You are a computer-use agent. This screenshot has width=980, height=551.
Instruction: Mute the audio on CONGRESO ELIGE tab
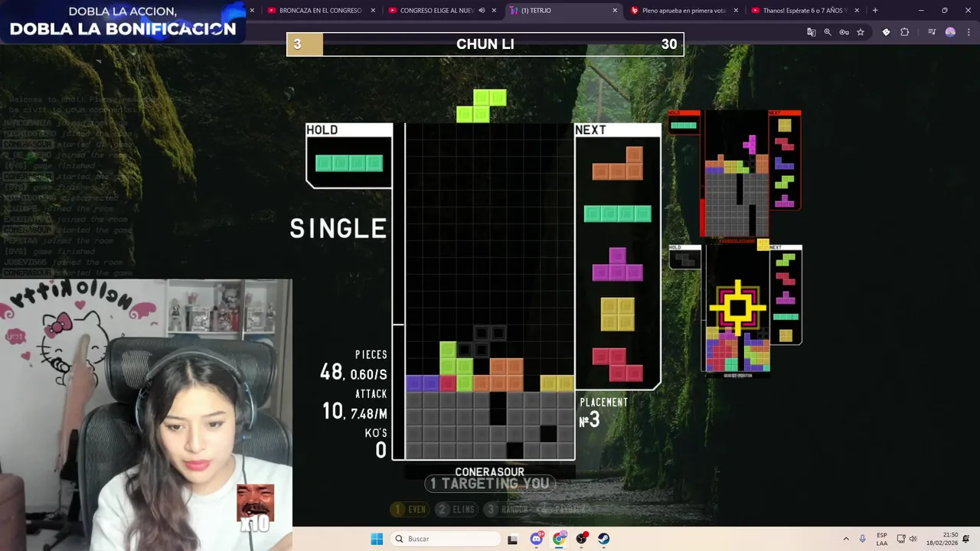[482, 11]
